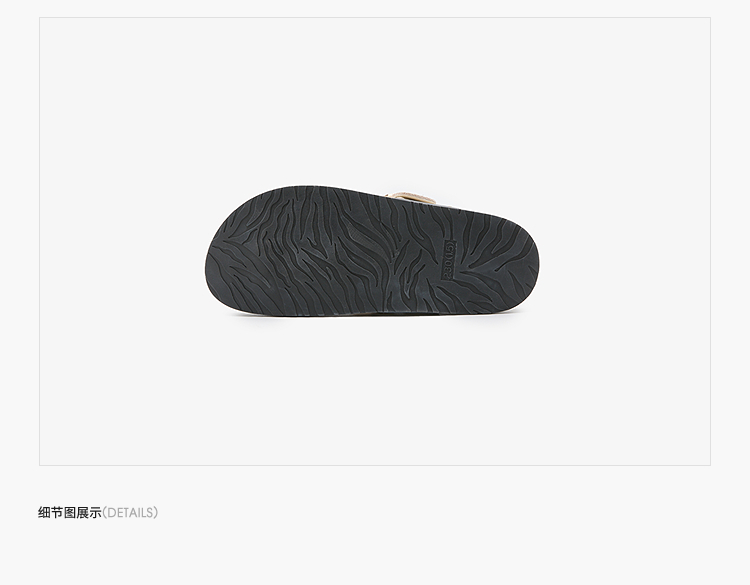Click empty area below the sandal in frame
The image size is (750, 585).
(375, 392)
